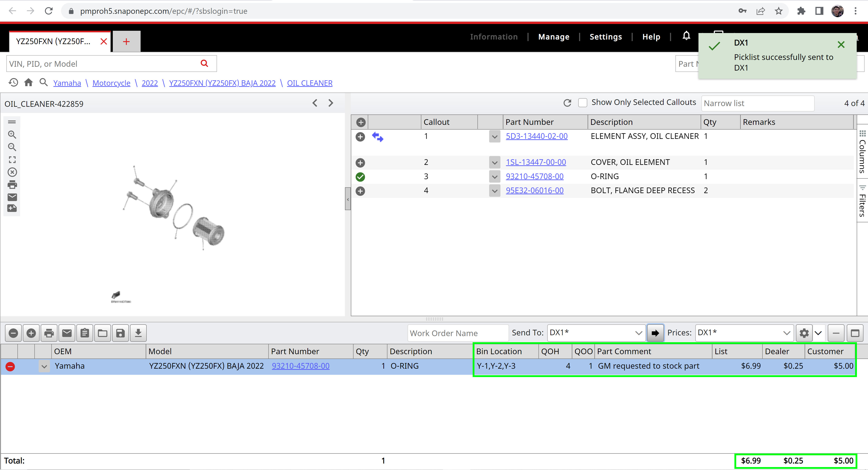Add BOLT, FLANGE DEEP RECESS to picklist
Viewport: 868px width, 470px height.
click(360, 191)
